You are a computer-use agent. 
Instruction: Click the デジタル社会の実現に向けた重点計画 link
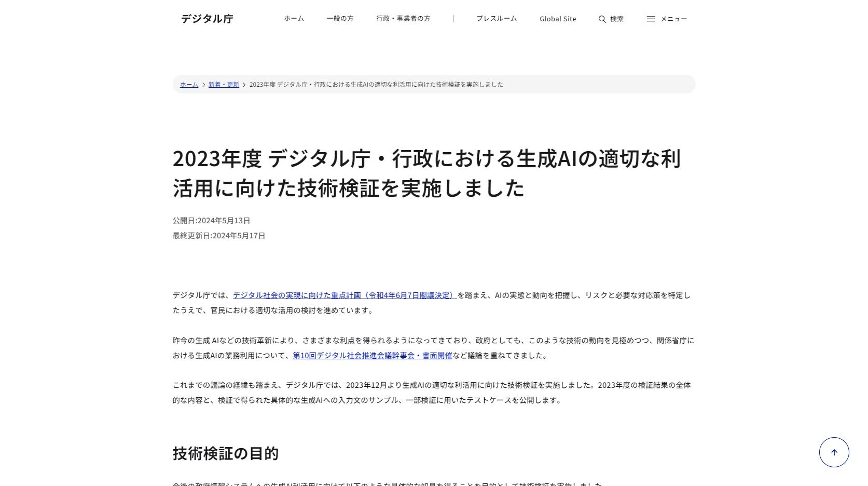(x=344, y=295)
